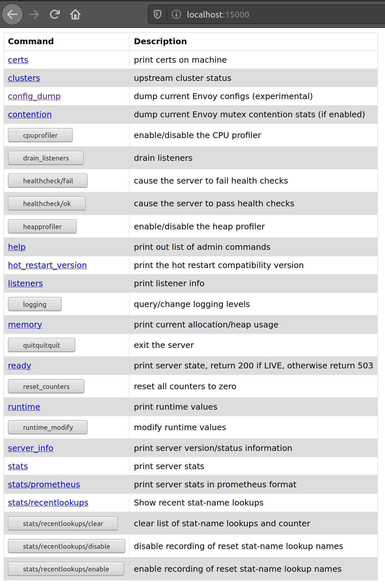Click the shield tracking protection icon
Screen dimensions: 385x588
coord(158,14)
